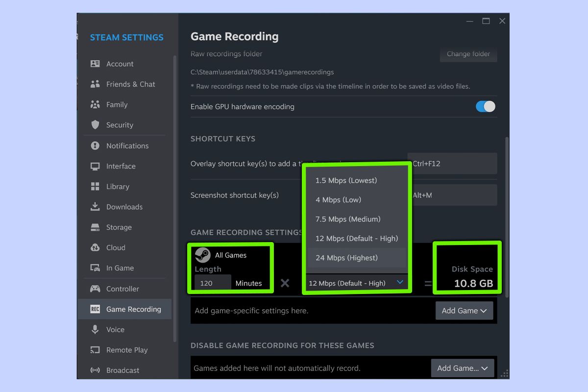This screenshot has width=588, height=392.
Task: Choose 1.5 Mbps (Lowest) recording quality
Action: pos(346,180)
